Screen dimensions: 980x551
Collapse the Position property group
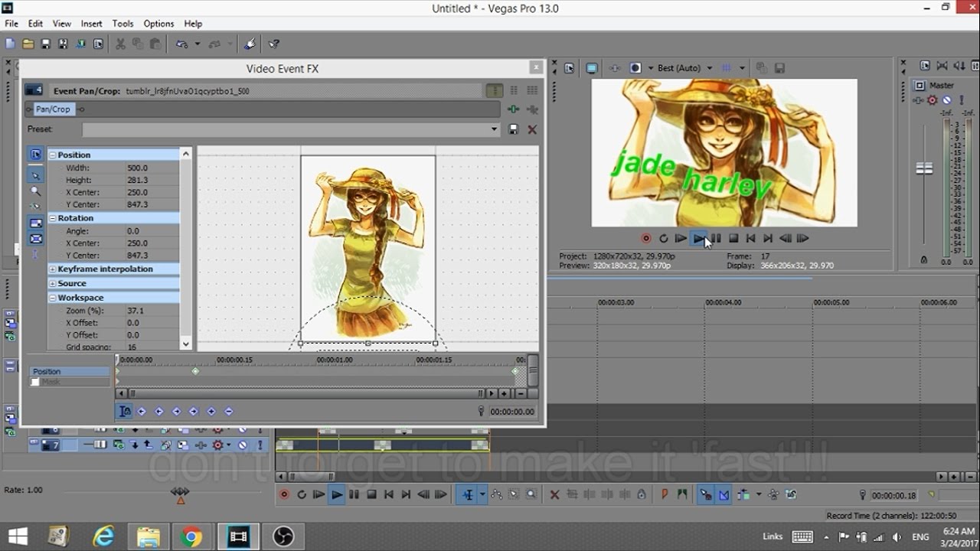tap(53, 155)
